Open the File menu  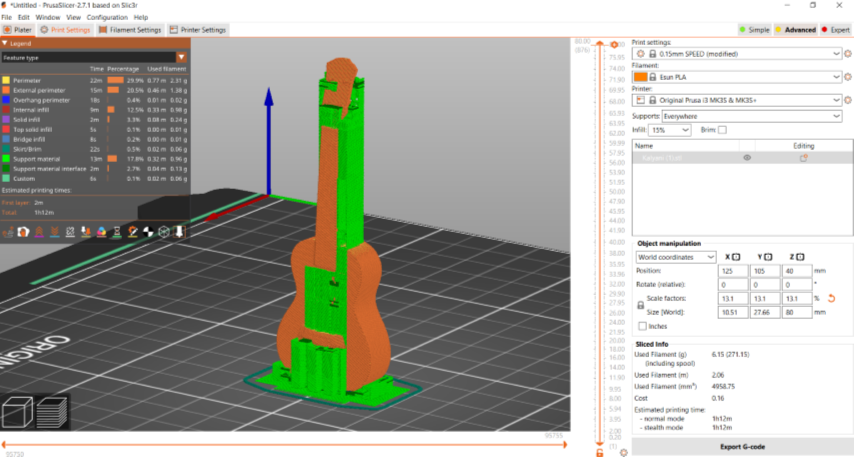pyautogui.click(x=7, y=17)
